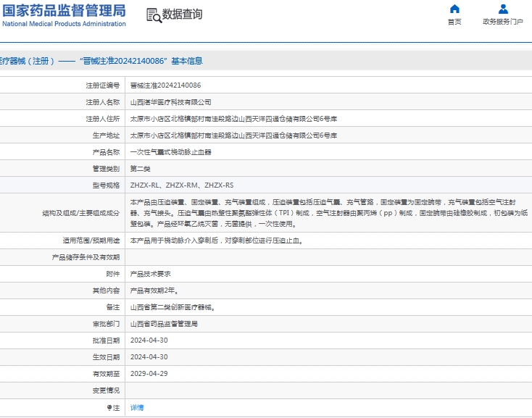Click the 注册证编号 label
Screen dimensions: 532x418
(103, 85)
